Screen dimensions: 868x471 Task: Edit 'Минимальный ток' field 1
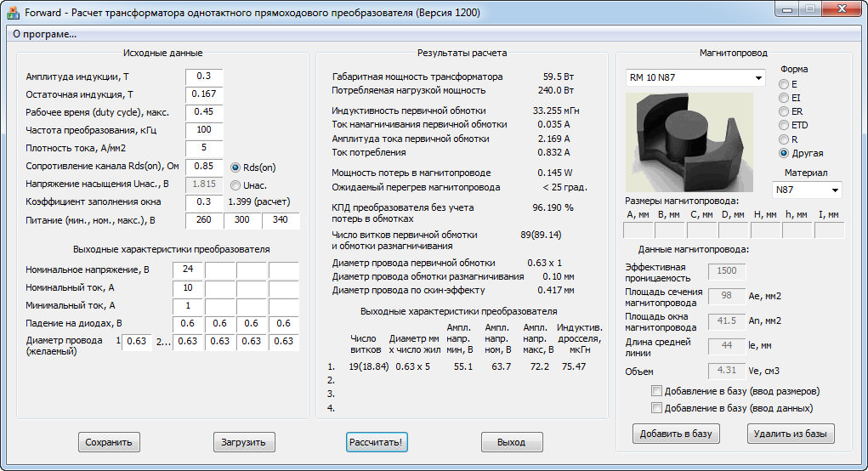188,305
